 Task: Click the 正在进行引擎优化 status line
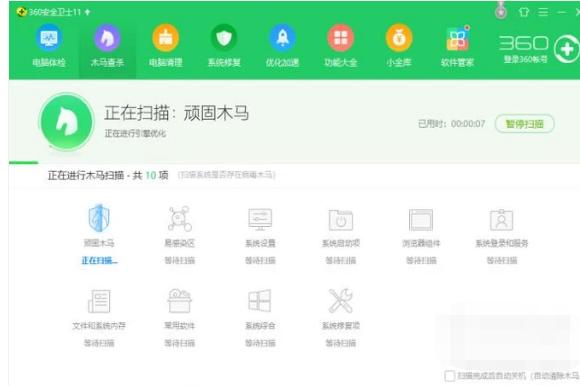click(x=135, y=134)
